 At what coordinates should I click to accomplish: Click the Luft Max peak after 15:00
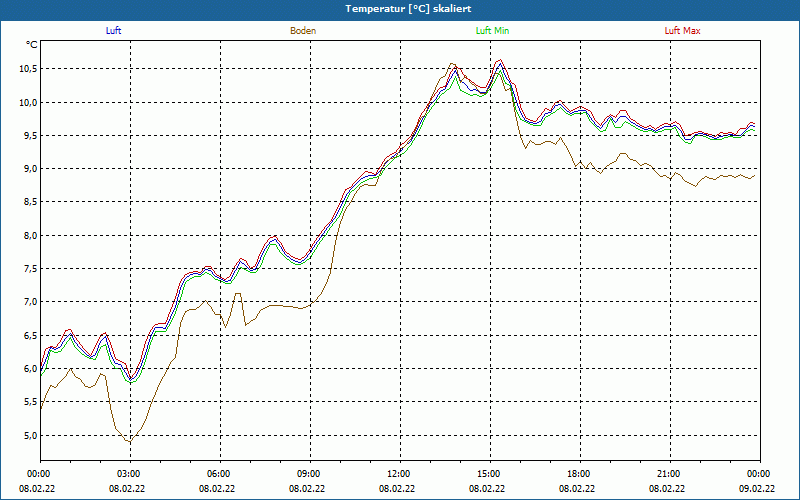[500, 60]
